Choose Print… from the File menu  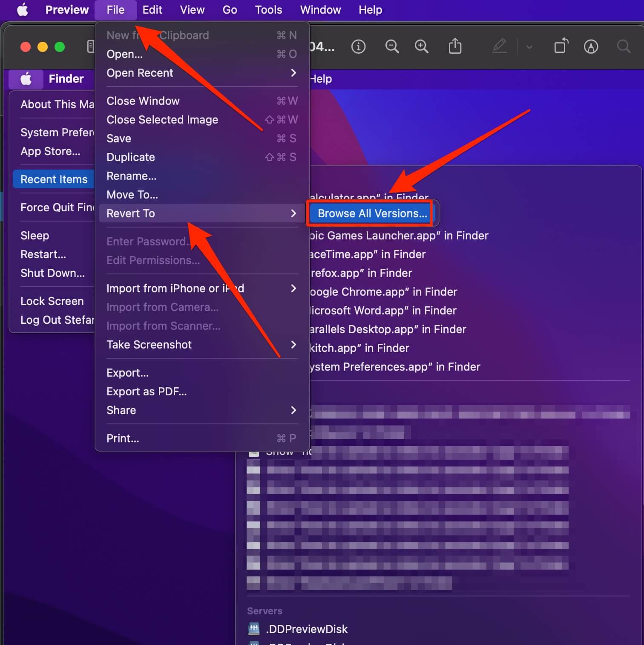point(202,438)
